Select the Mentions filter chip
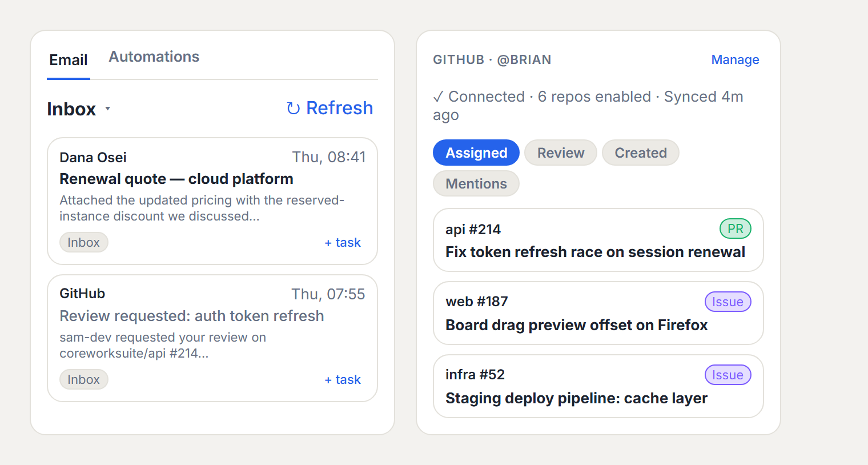 (x=476, y=183)
